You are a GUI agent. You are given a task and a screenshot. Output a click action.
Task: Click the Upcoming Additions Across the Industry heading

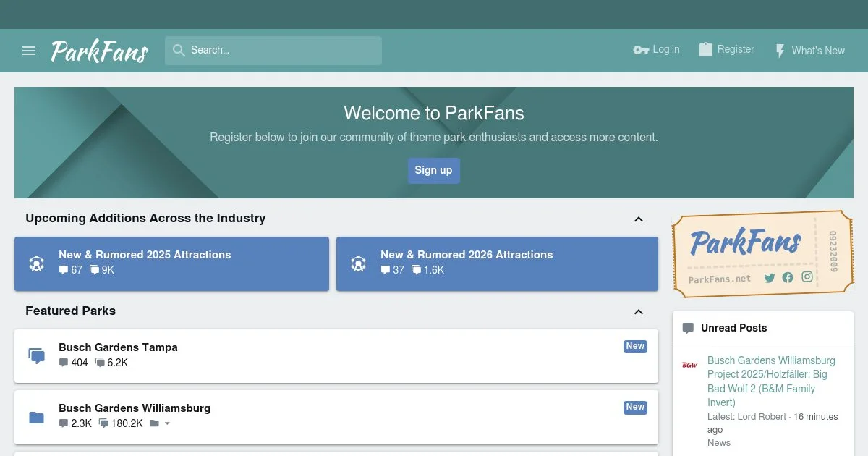coord(145,219)
